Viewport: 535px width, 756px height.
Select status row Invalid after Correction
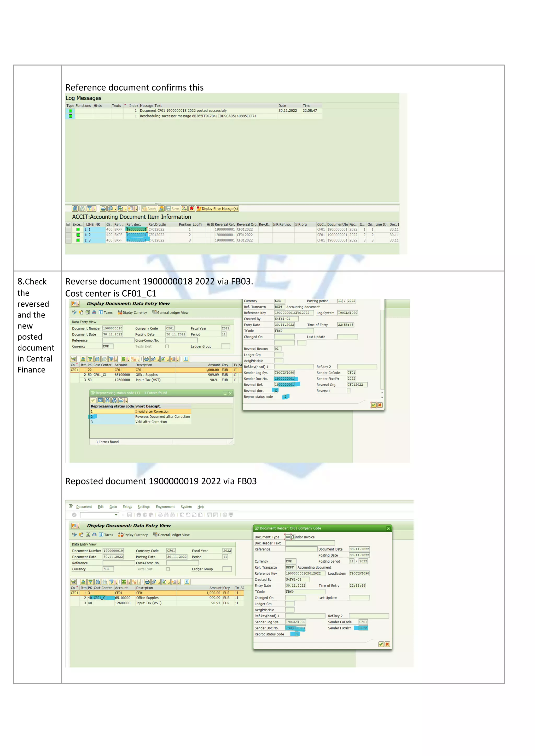click(141, 411)
